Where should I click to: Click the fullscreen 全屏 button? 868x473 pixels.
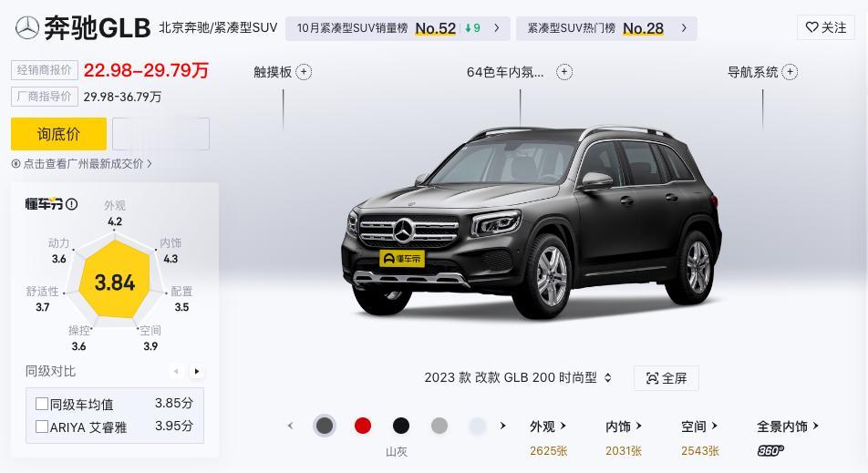pyautogui.click(x=666, y=378)
